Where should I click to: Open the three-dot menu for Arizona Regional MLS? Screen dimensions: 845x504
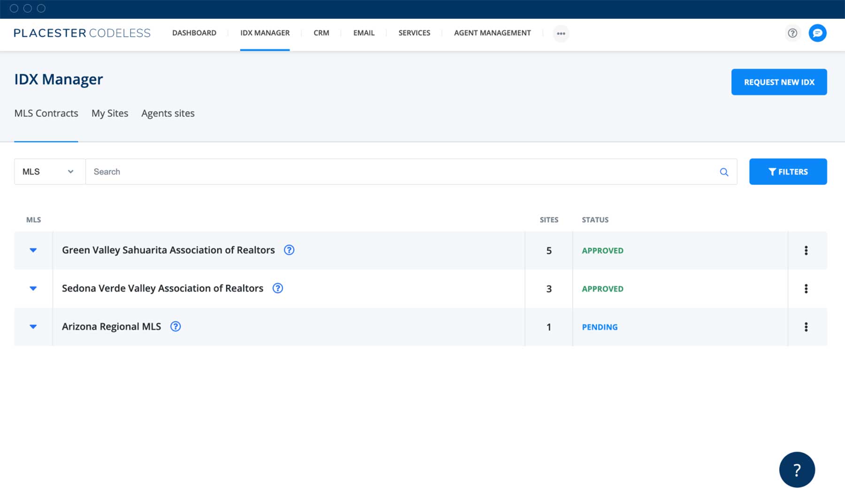click(806, 327)
